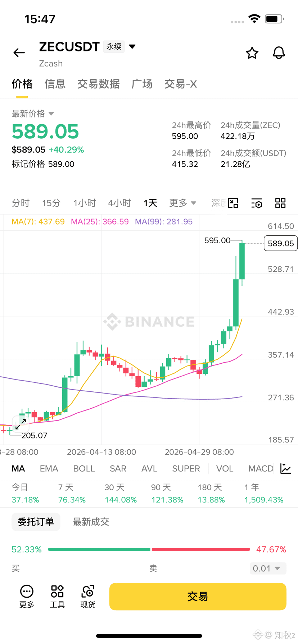Screen dimensions: 298x644
Task: Open the 最新价格 price type dropdown
Action: [33, 114]
